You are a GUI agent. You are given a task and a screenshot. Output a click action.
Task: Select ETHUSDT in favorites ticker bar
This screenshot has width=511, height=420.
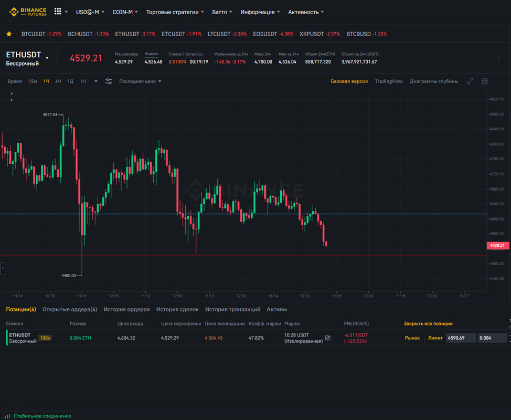click(x=135, y=34)
